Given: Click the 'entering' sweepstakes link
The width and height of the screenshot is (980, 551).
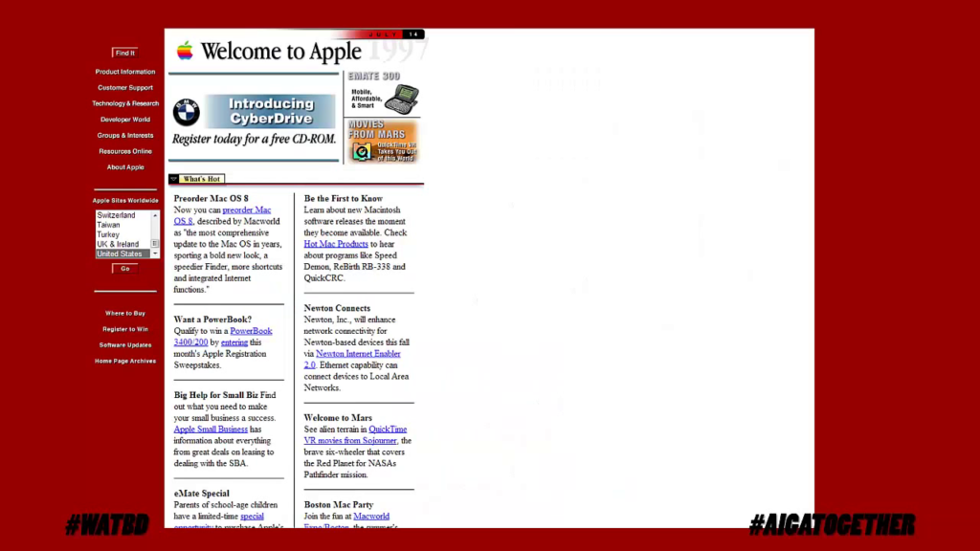Looking at the screenshot, I should 234,342.
